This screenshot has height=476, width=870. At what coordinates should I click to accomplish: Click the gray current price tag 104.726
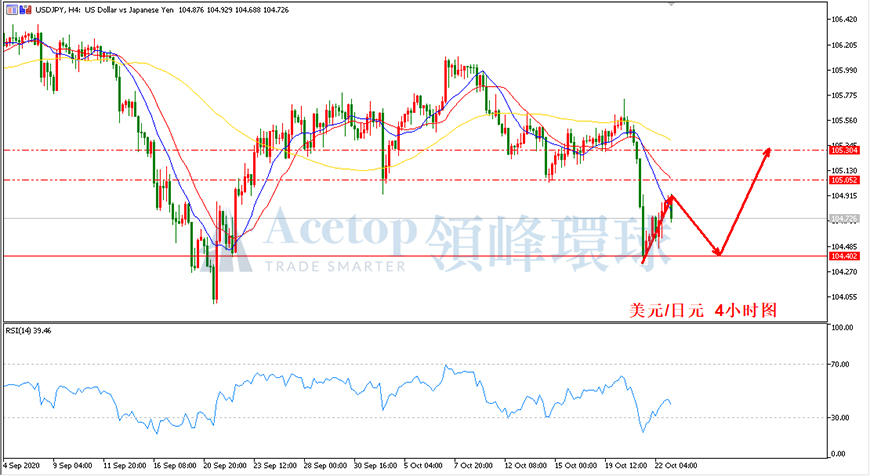[844, 219]
